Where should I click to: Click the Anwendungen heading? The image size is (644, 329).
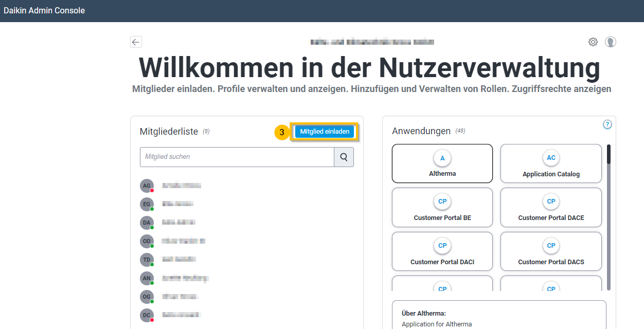tap(421, 131)
